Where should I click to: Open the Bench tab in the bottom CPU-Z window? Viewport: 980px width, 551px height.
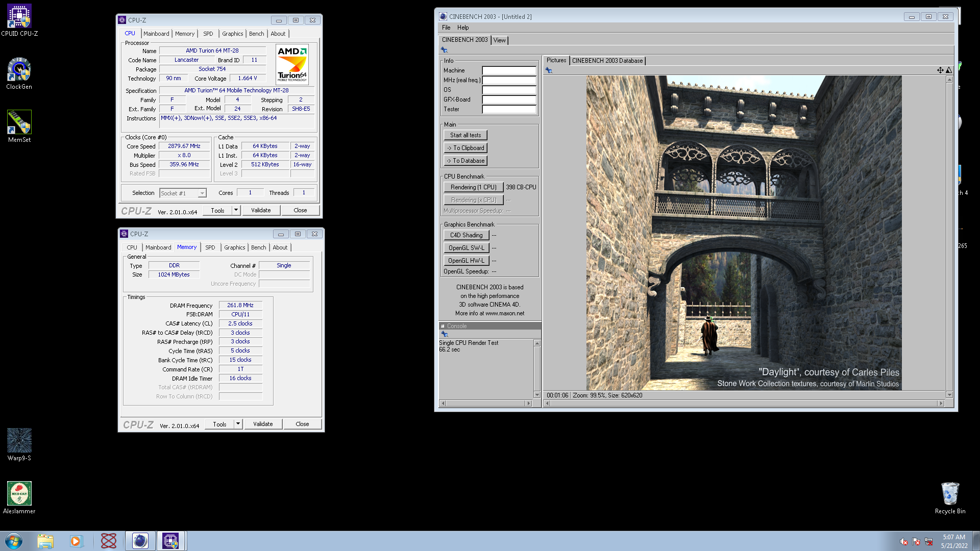(x=259, y=247)
